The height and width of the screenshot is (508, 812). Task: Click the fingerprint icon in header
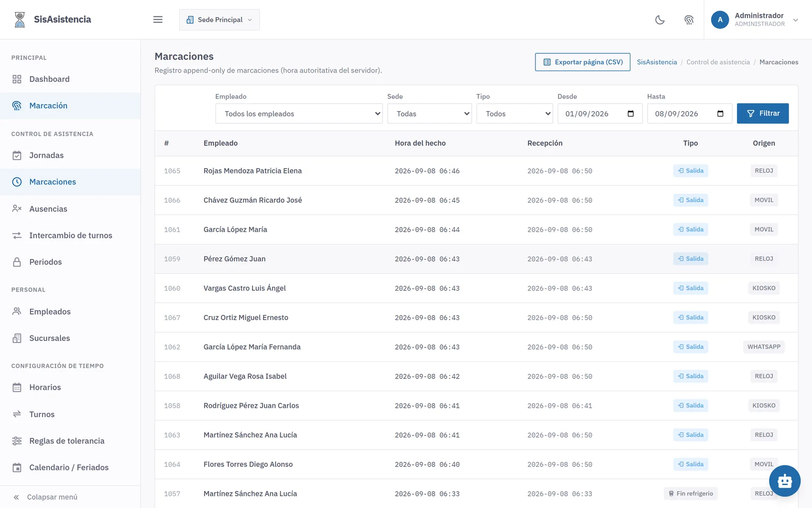pos(689,20)
